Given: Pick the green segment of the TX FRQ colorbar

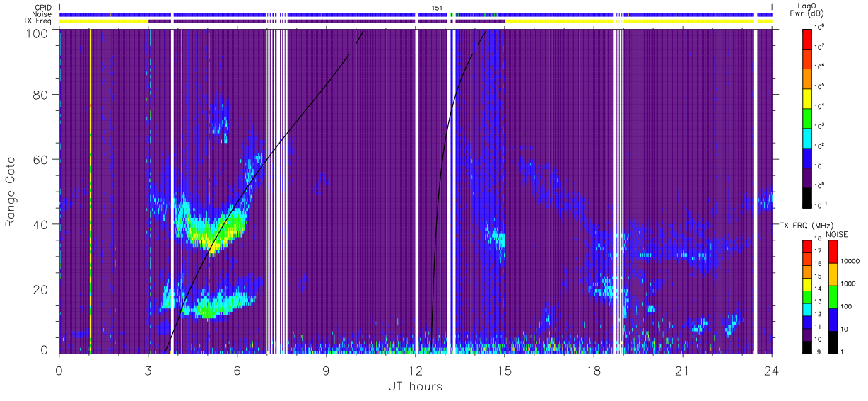Looking at the screenshot, I should 807,296.
